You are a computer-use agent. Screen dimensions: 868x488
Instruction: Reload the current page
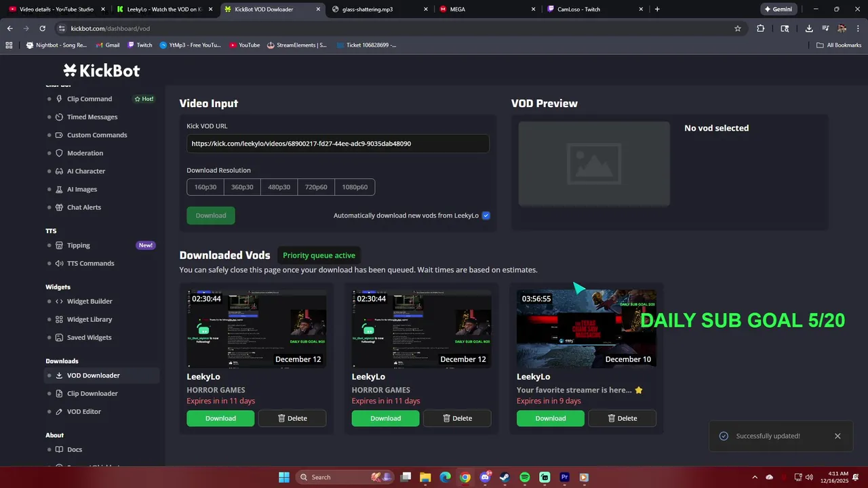click(42, 28)
